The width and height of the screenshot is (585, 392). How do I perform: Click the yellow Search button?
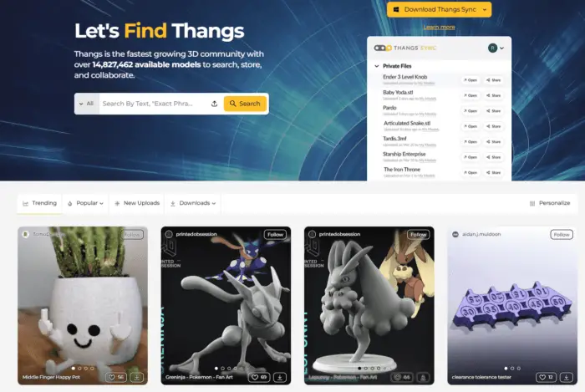coord(245,104)
